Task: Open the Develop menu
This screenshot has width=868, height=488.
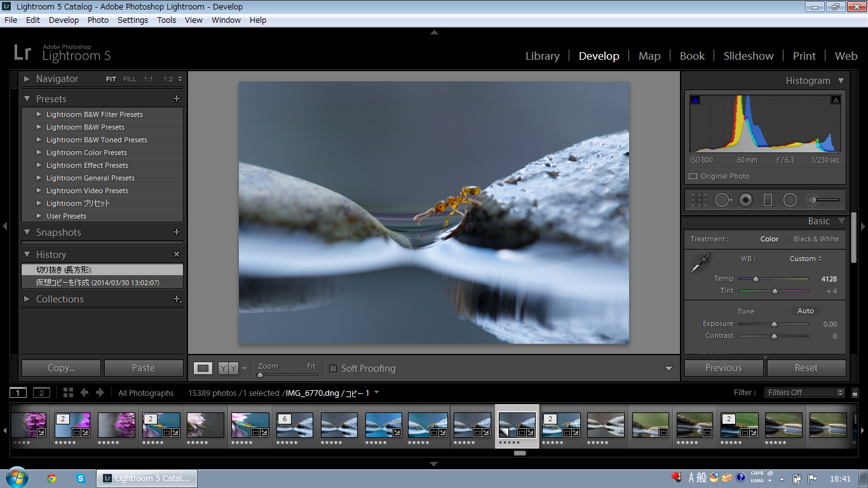Action: (64, 20)
